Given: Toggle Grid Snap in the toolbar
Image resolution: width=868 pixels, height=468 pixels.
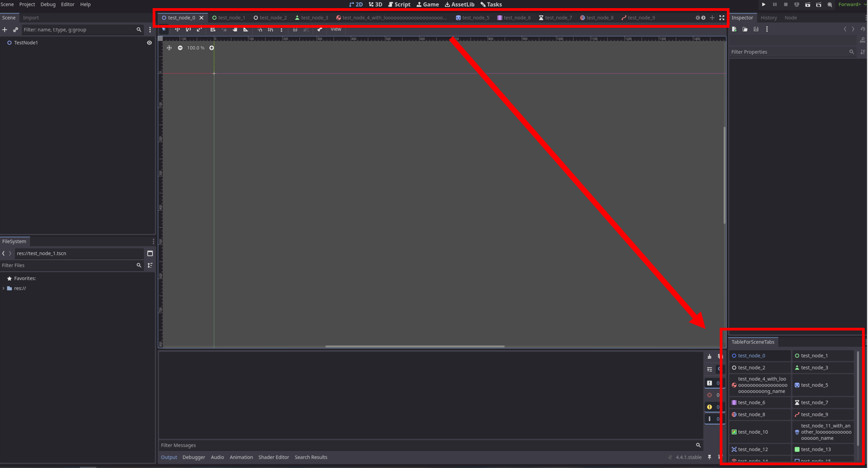Looking at the screenshot, I should coord(271,29).
